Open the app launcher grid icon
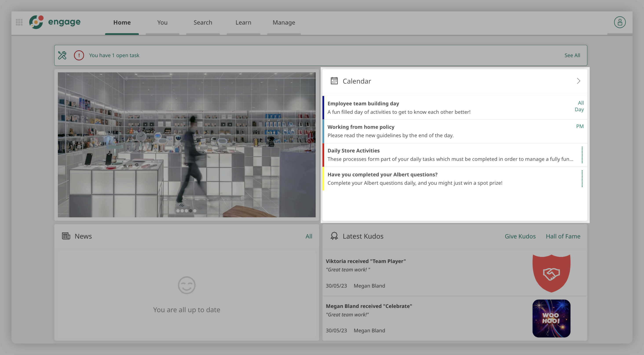Viewport: 644px width, 355px height. 19,22
